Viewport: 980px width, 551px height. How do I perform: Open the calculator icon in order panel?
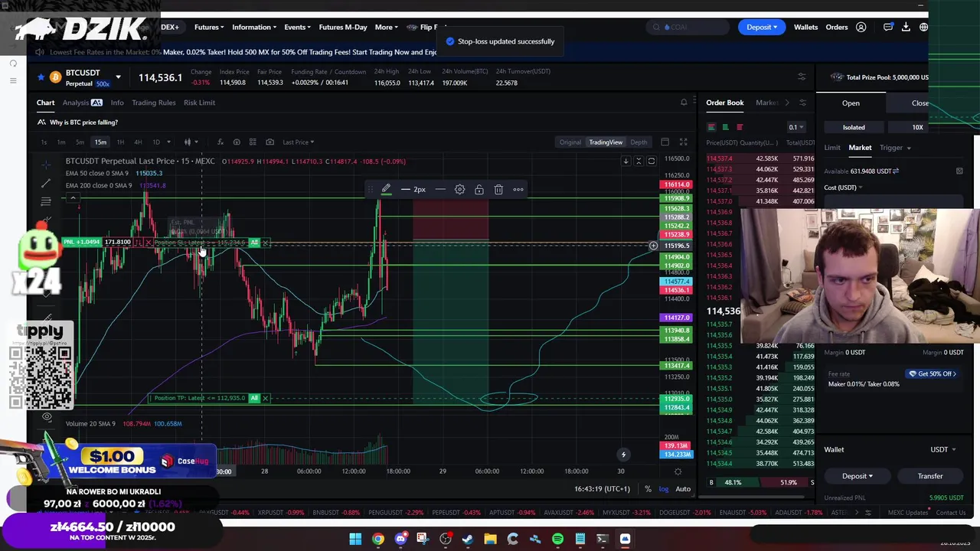coord(959,171)
